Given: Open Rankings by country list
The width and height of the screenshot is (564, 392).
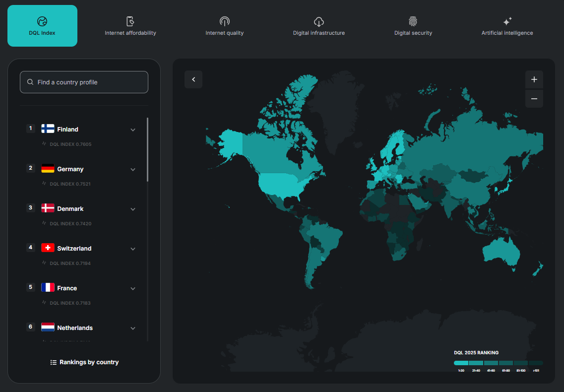Looking at the screenshot, I should pyautogui.click(x=84, y=362).
